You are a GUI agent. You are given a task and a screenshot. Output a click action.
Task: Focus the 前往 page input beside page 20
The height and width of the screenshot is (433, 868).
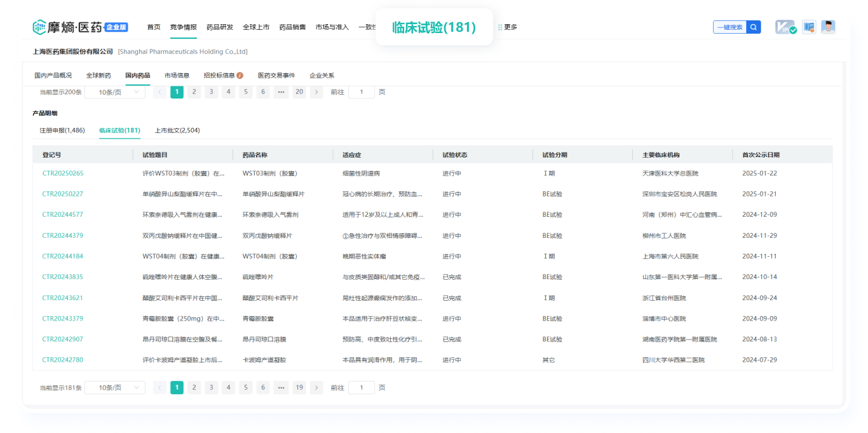362,92
